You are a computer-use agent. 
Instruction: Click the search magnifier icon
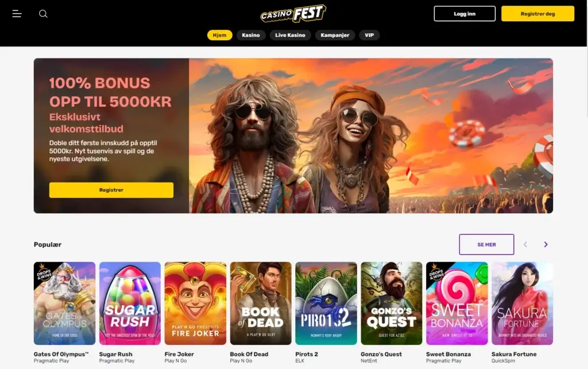pyautogui.click(x=43, y=14)
